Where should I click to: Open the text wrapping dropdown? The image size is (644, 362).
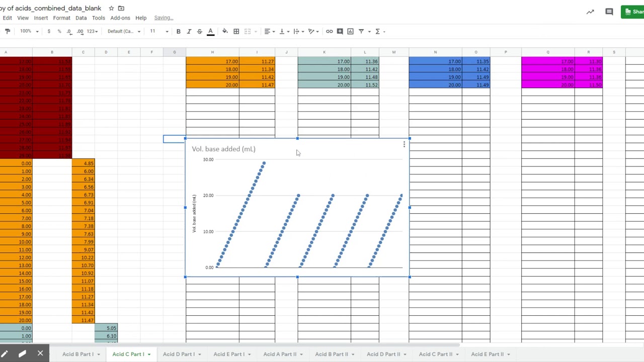tap(298, 31)
